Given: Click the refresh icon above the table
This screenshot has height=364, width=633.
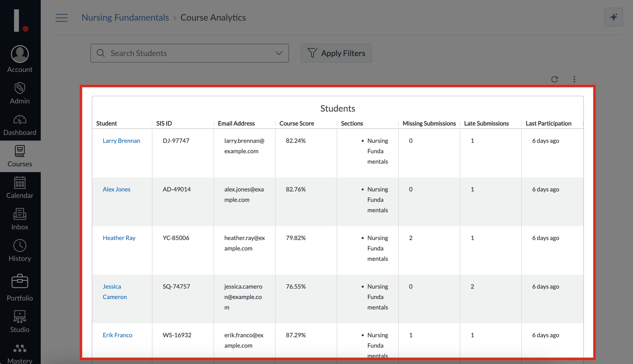Looking at the screenshot, I should pyautogui.click(x=554, y=79).
